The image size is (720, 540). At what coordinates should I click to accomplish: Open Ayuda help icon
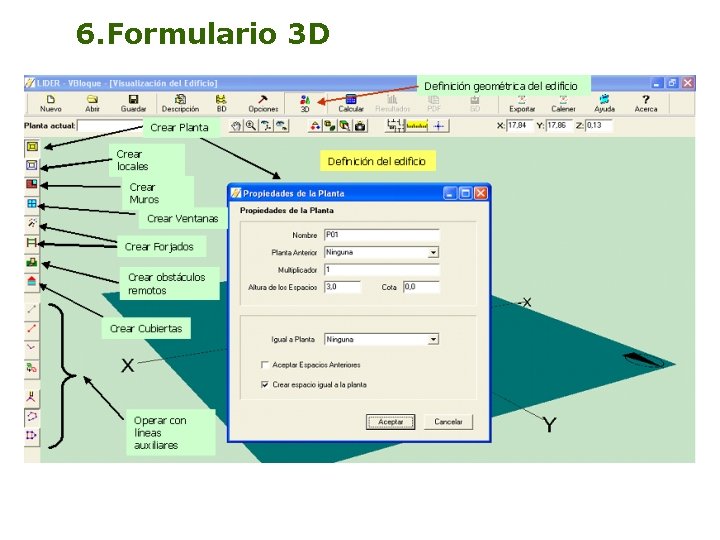pos(604,103)
